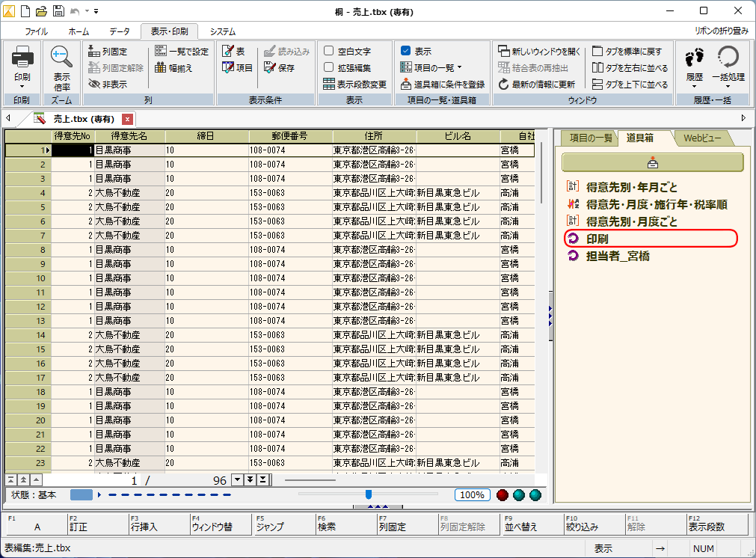Uncheck the 表示 checkbox
The width and height of the screenshot is (756, 558).
tap(406, 52)
